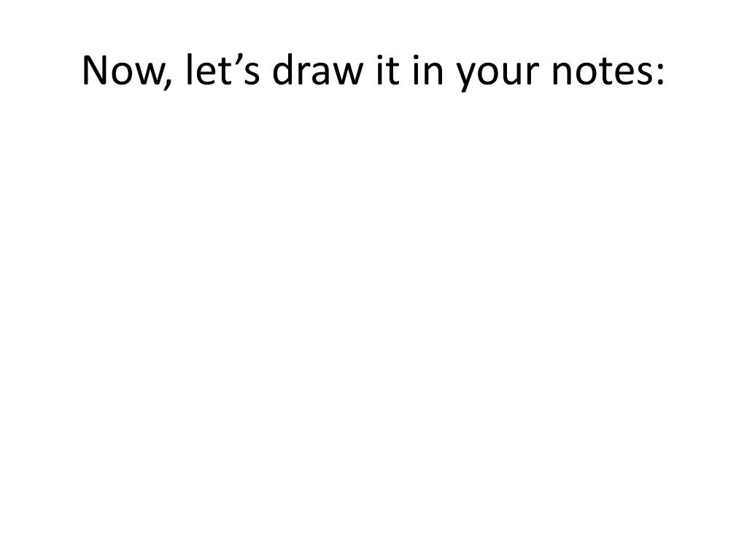Click the word "draw" in the title
The height and width of the screenshot is (560, 747).
coord(317,69)
